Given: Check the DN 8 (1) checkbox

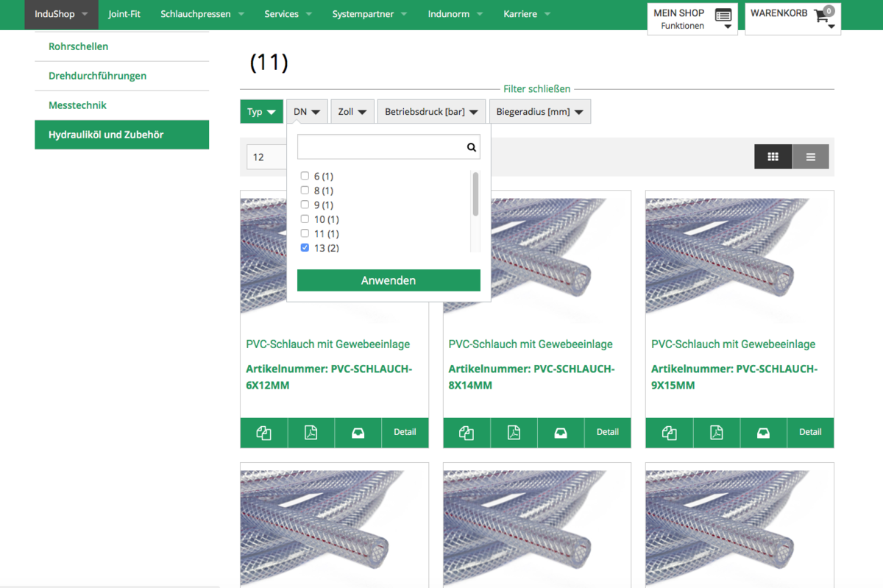Looking at the screenshot, I should pyautogui.click(x=305, y=190).
